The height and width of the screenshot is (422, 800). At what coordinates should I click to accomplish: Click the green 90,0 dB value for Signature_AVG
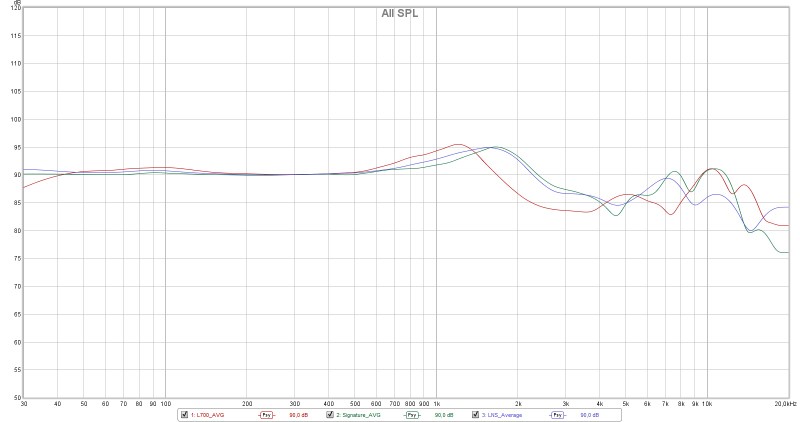click(444, 414)
